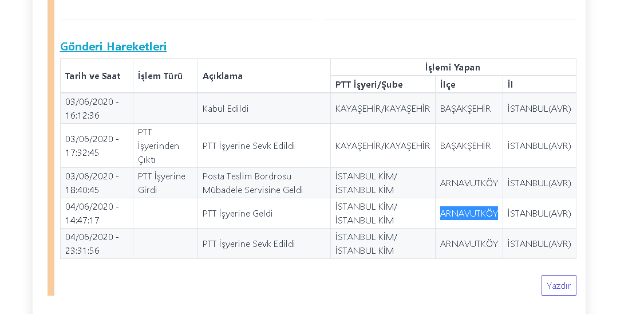
Task: Click the Posta Teslim Bordrosu description cell
Action: [252, 183]
